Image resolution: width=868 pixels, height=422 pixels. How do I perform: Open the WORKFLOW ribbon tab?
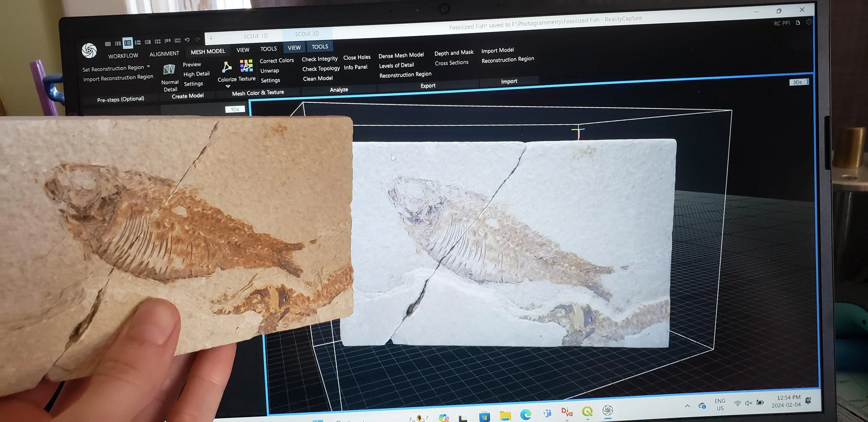(123, 56)
